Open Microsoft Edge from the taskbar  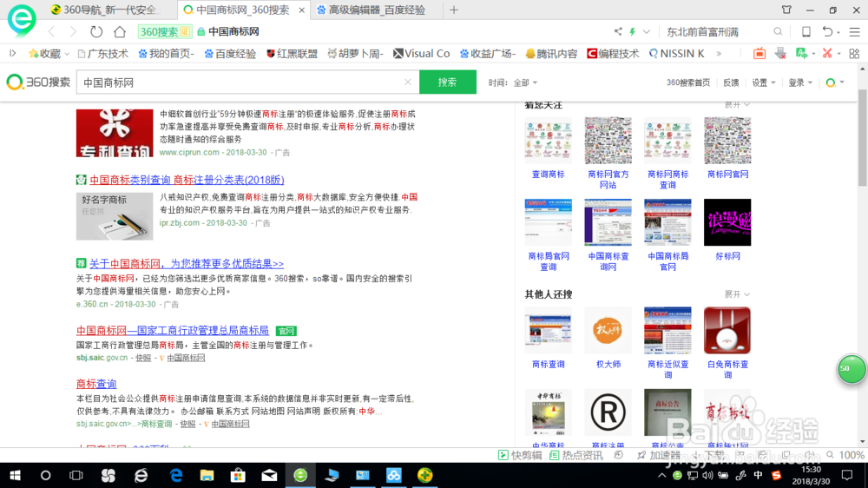176,475
